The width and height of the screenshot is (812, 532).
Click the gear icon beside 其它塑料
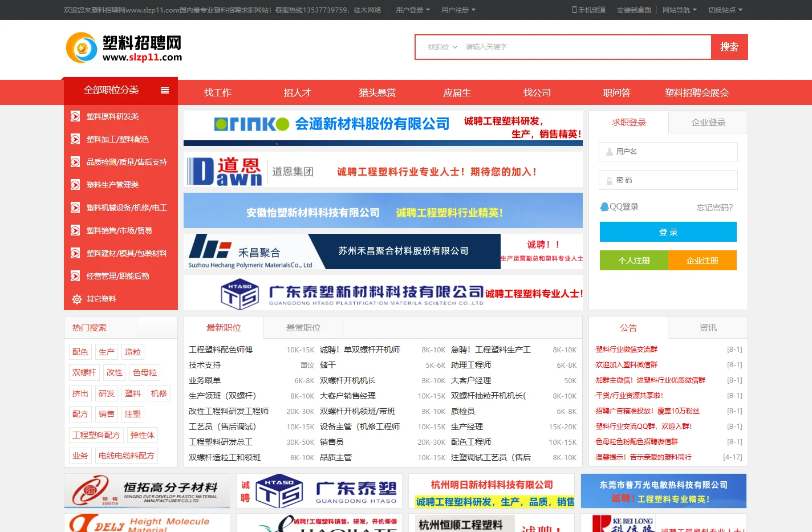point(76,299)
